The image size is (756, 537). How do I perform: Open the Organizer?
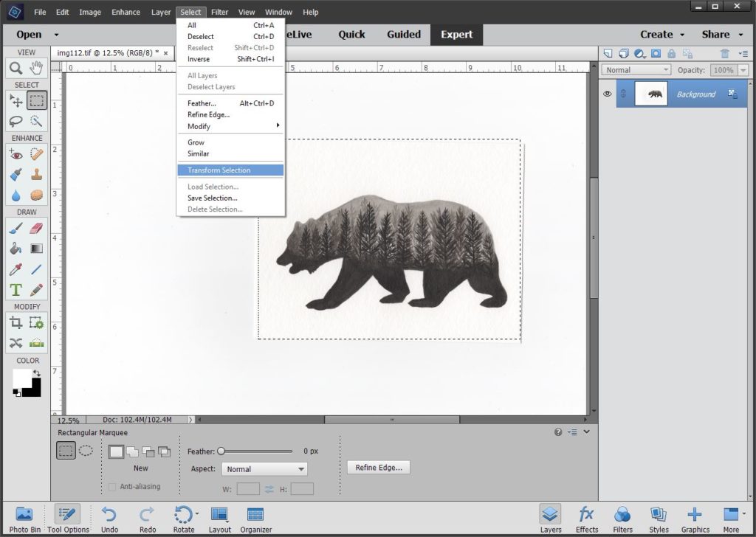pos(256,519)
